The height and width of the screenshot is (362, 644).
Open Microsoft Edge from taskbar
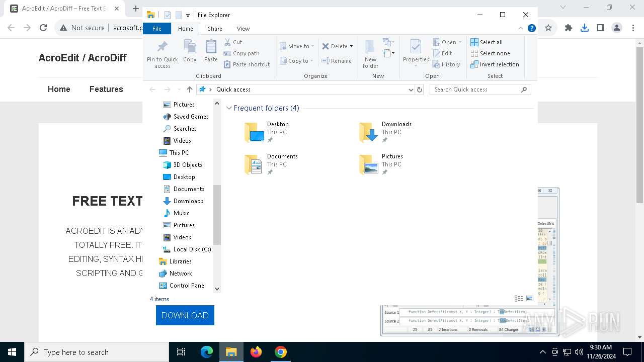pyautogui.click(x=207, y=352)
